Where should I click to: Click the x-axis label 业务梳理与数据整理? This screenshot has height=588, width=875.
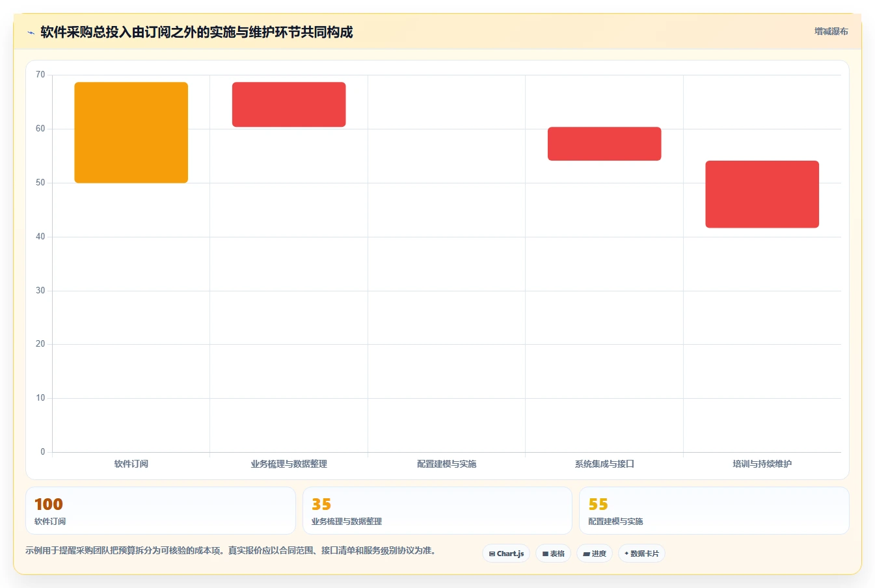tap(289, 464)
